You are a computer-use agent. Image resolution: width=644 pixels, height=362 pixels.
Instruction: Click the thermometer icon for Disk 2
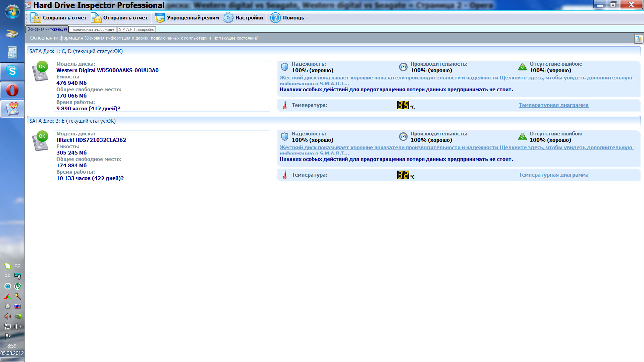(284, 175)
